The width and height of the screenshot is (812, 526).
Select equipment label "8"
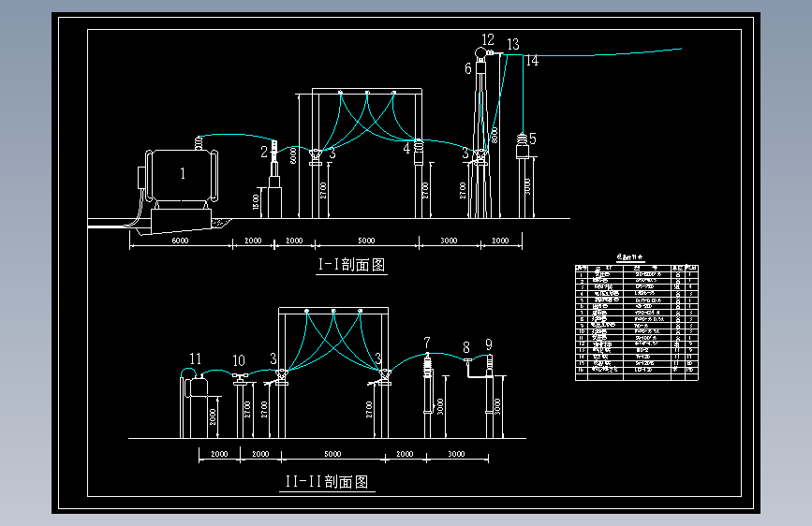[466, 347]
